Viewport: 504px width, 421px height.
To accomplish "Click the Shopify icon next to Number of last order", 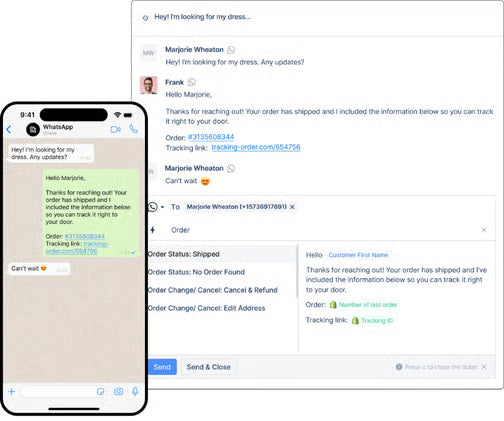I will (x=333, y=305).
